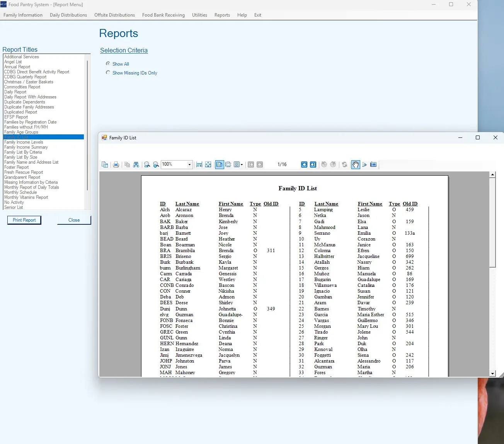This screenshot has height=444, width=504.
Task: Click the copy icon in report toolbar
Action: (127, 164)
